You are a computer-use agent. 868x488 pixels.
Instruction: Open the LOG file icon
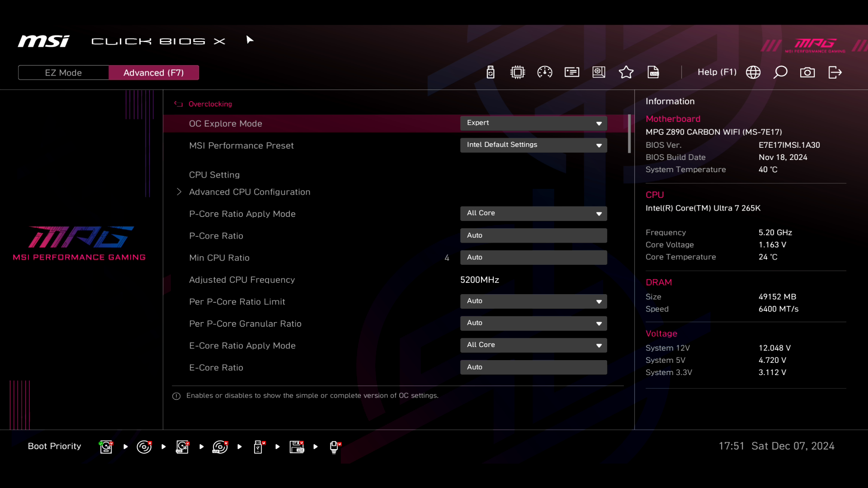pos(653,72)
